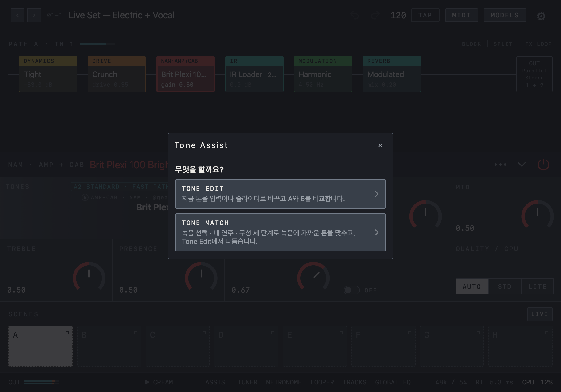The width and height of the screenshot is (561, 392).
Task: Select the Modulation Harmonic block
Action: pos(323,74)
